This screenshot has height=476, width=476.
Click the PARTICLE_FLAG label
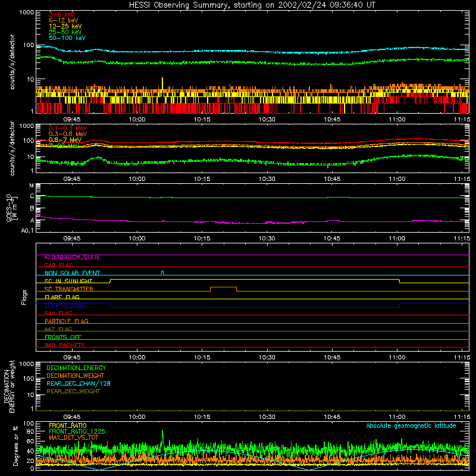(x=67, y=321)
